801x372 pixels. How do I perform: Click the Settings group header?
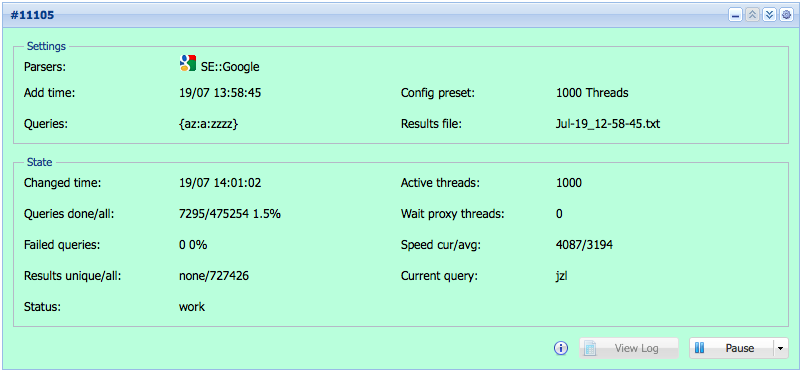tap(46, 46)
